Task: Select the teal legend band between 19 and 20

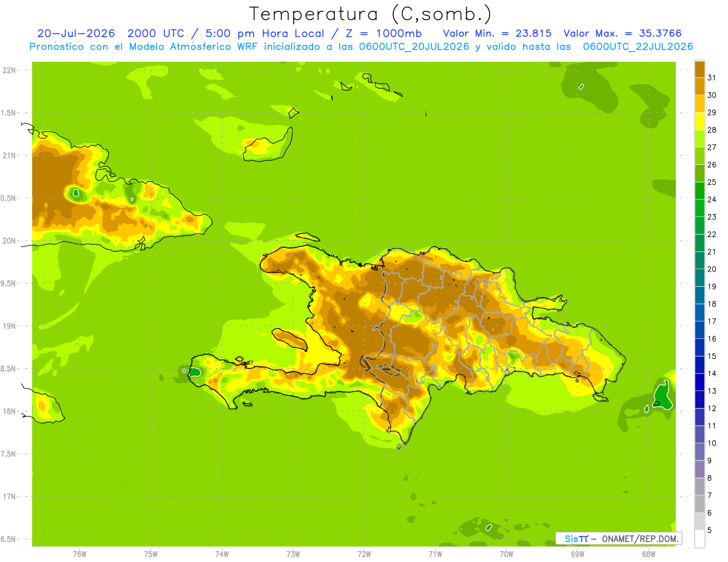Action: click(699, 278)
